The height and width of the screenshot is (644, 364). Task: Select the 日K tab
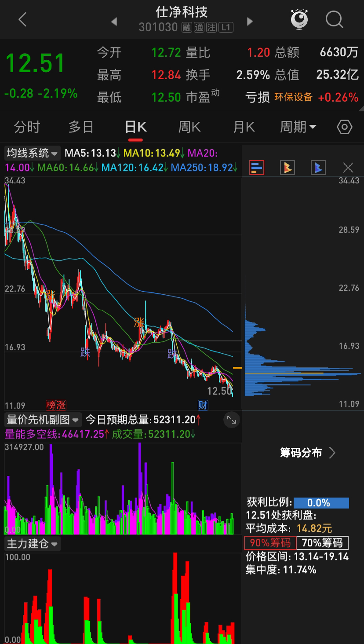click(x=136, y=127)
